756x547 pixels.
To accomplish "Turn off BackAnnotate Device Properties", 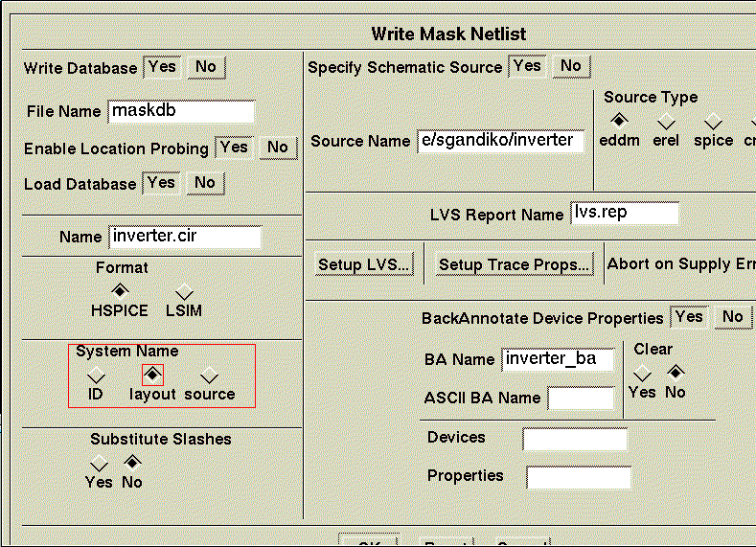I will (733, 317).
